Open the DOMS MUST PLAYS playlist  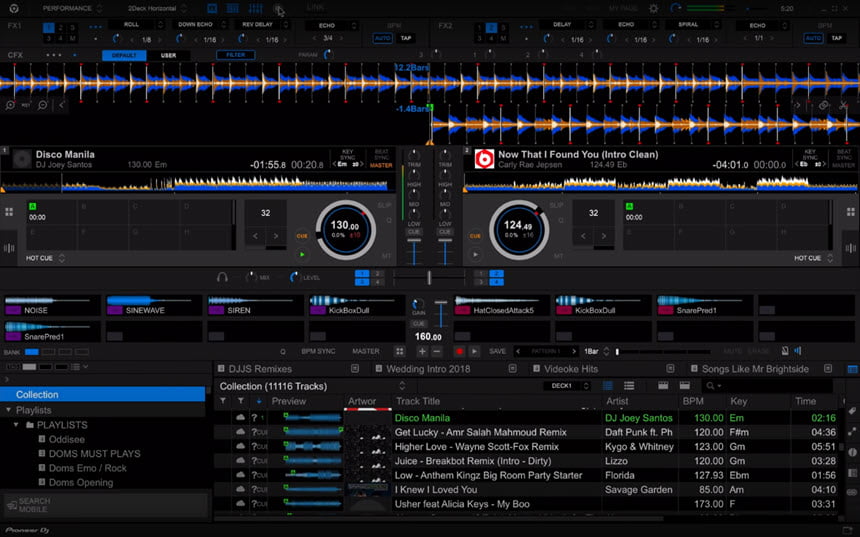94,454
